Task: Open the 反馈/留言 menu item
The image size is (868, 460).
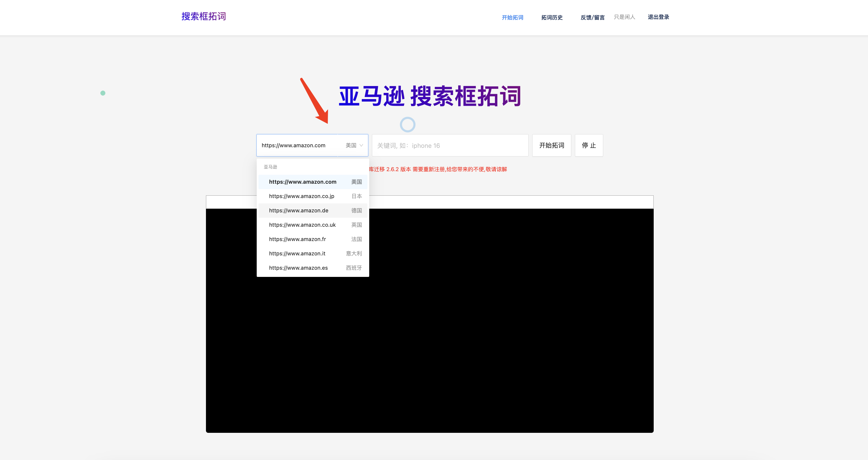Action: pyautogui.click(x=592, y=17)
